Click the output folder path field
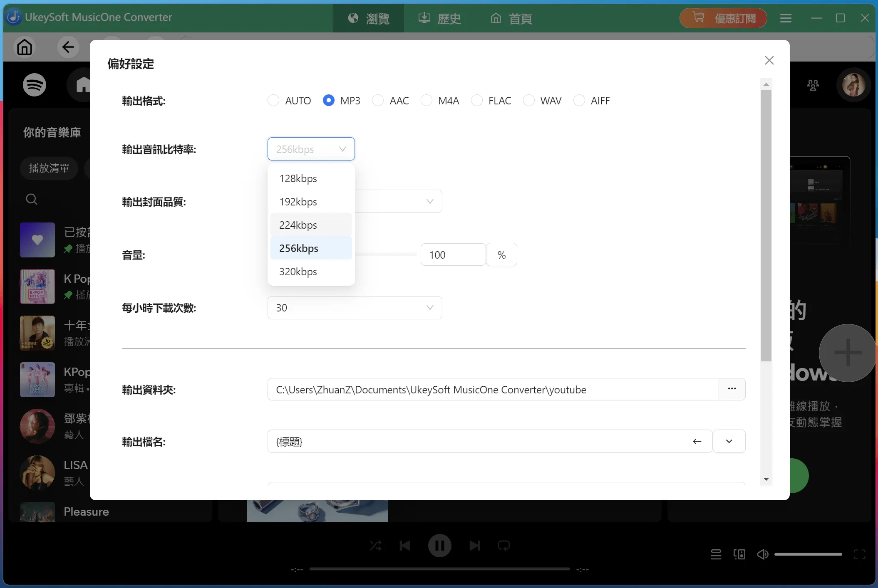 493,389
